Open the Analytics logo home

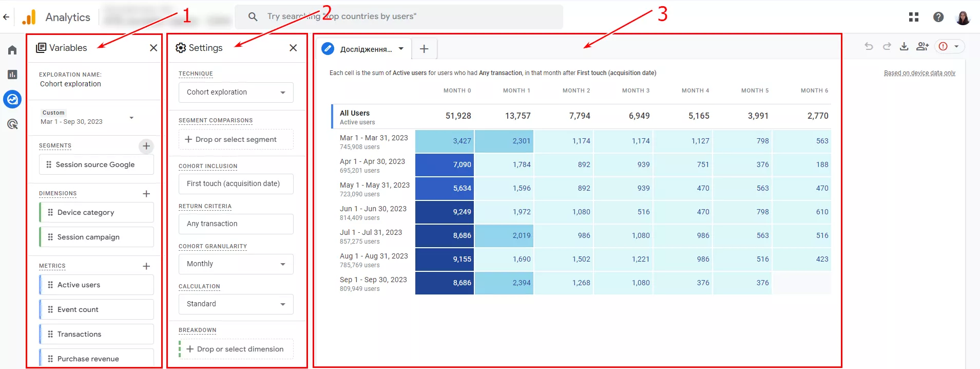point(29,17)
